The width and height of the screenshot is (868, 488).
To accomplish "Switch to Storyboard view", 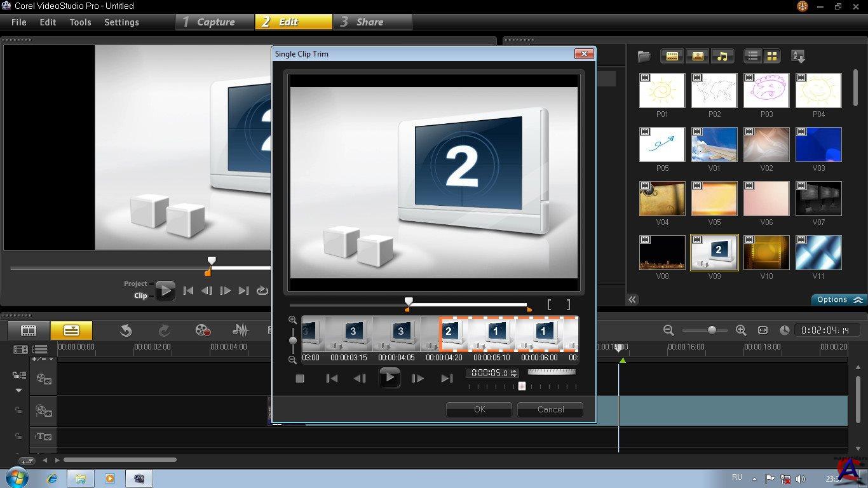I will point(29,330).
